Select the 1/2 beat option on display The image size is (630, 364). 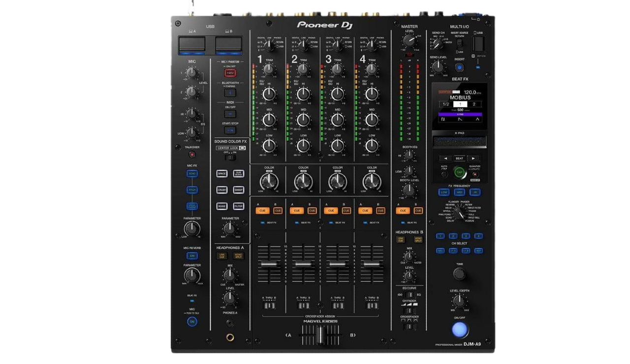pos(444,104)
